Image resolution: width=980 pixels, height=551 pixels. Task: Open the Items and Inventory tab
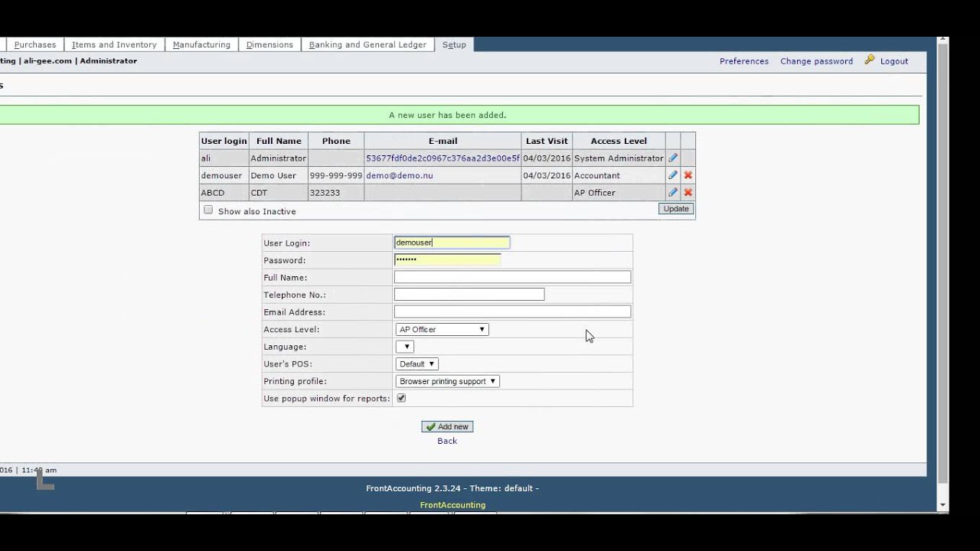coord(114,44)
